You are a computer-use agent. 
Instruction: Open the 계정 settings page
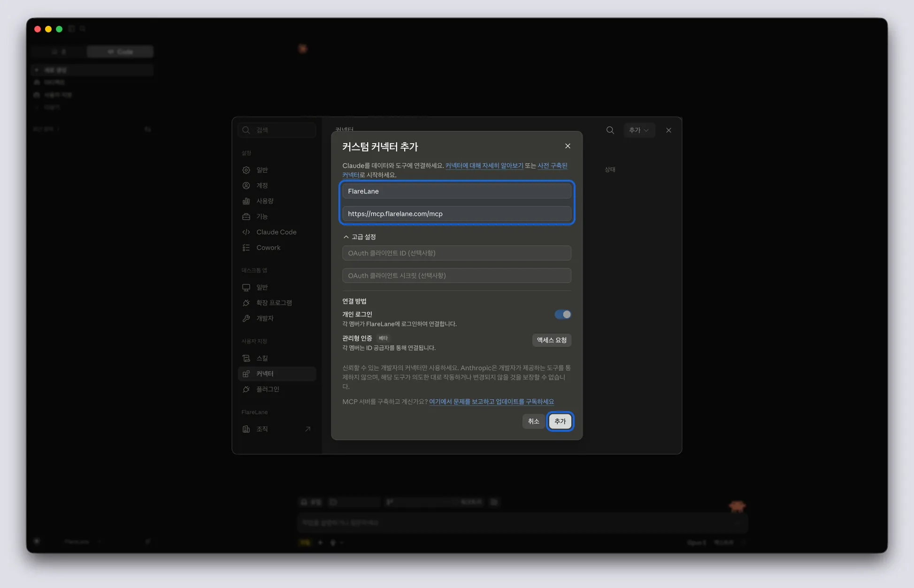[277, 185]
